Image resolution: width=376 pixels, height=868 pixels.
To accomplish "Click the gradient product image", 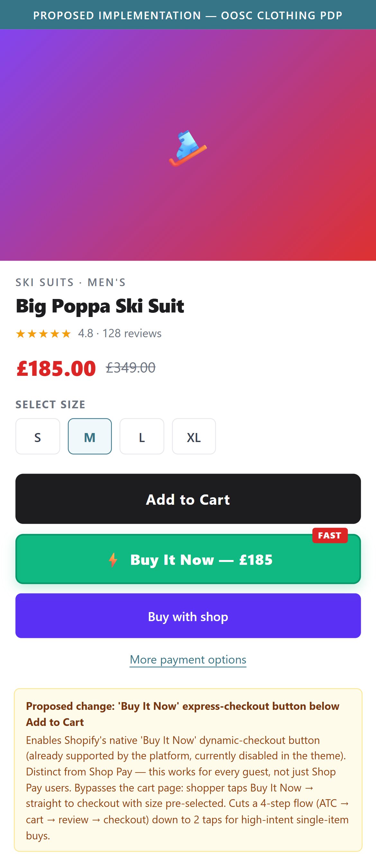I will coord(188,145).
